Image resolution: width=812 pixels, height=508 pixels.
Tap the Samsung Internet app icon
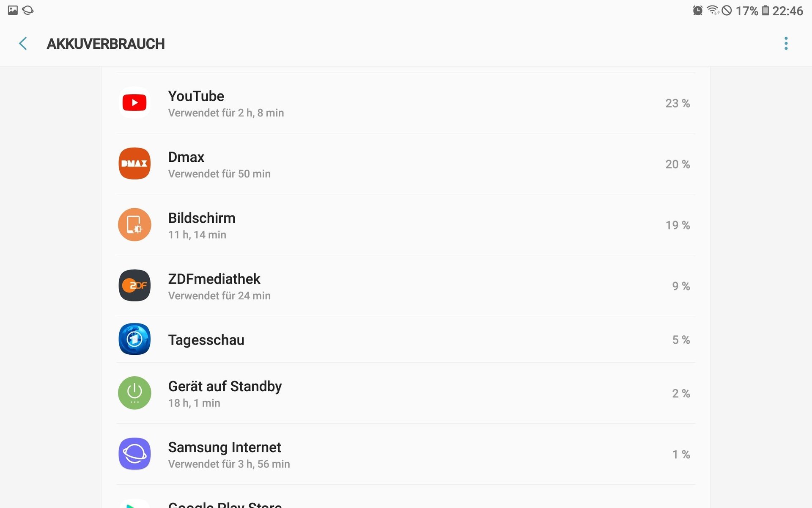pos(134,454)
